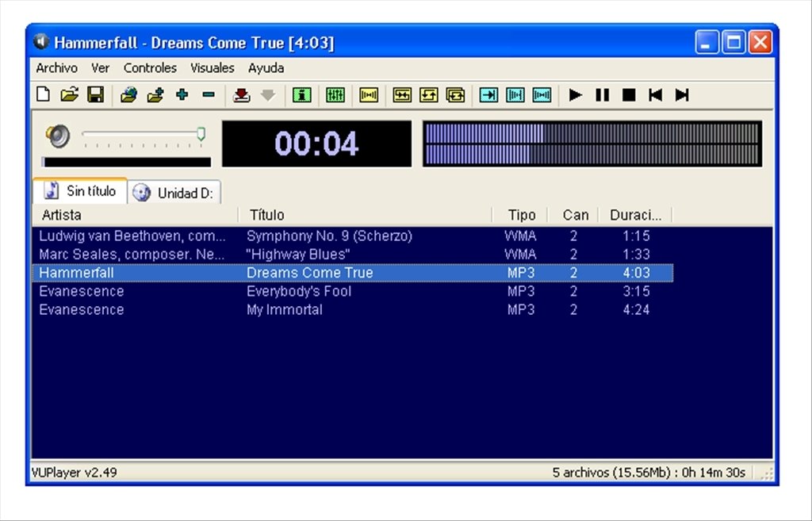The width and height of the screenshot is (812, 521).
Task: Click the middle cyan waveform icon
Action: coord(515,95)
